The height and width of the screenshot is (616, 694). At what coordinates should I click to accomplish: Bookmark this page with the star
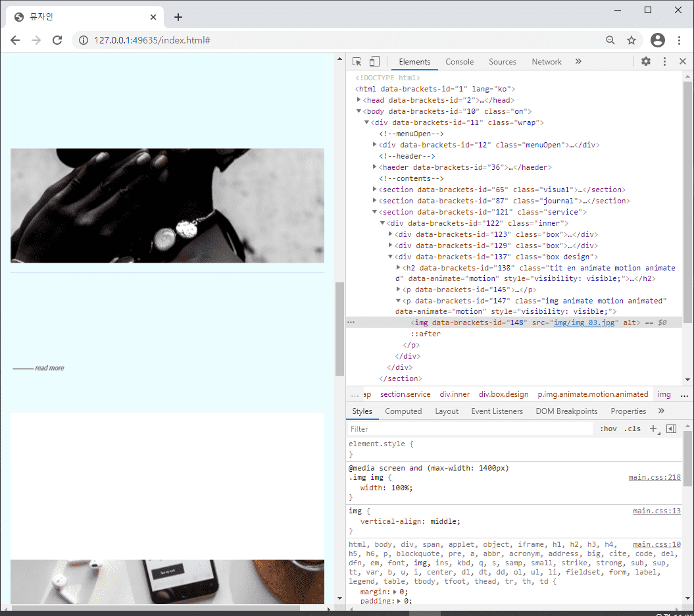pyautogui.click(x=631, y=40)
